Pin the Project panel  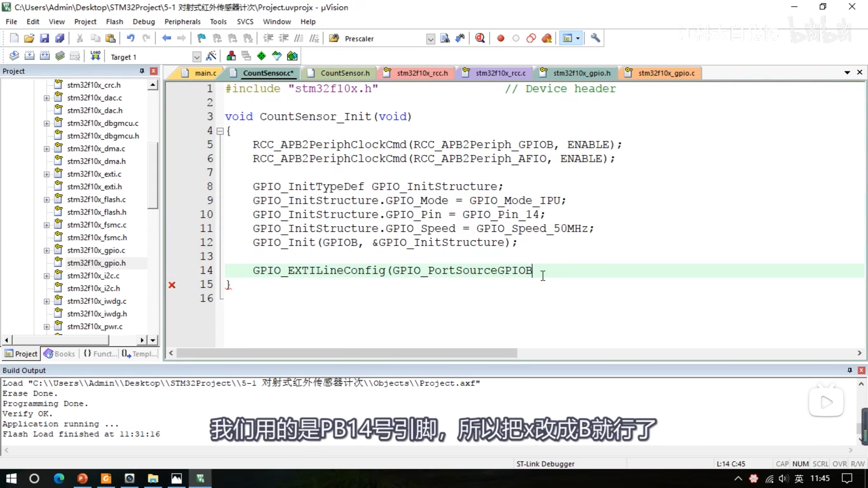click(x=142, y=71)
